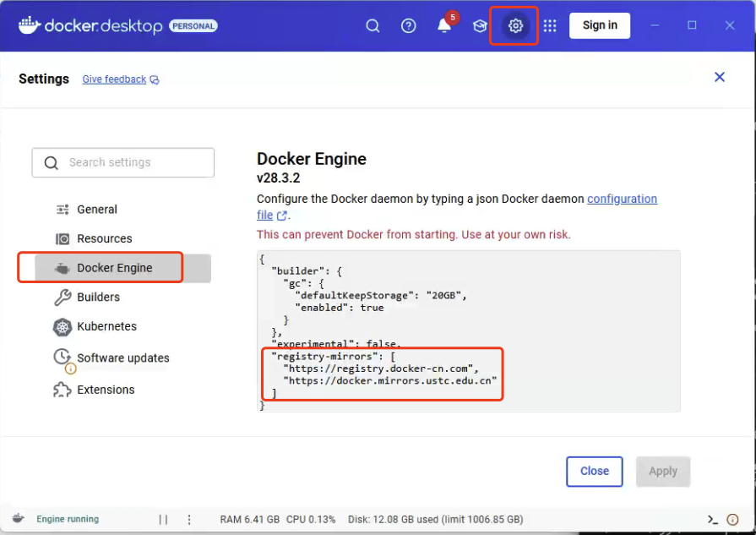Screen dimensions: 756x535
Task: Click the docker.mirrors.ustc.edu.cn mirror URL
Action: [x=390, y=380]
